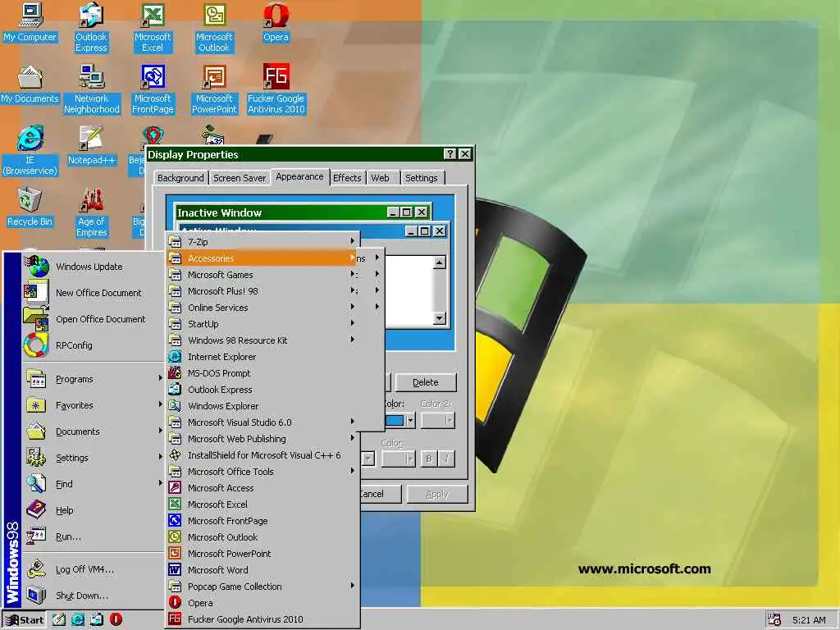
Task: Select the Notepad++ desktop shortcut
Action: click(x=92, y=146)
